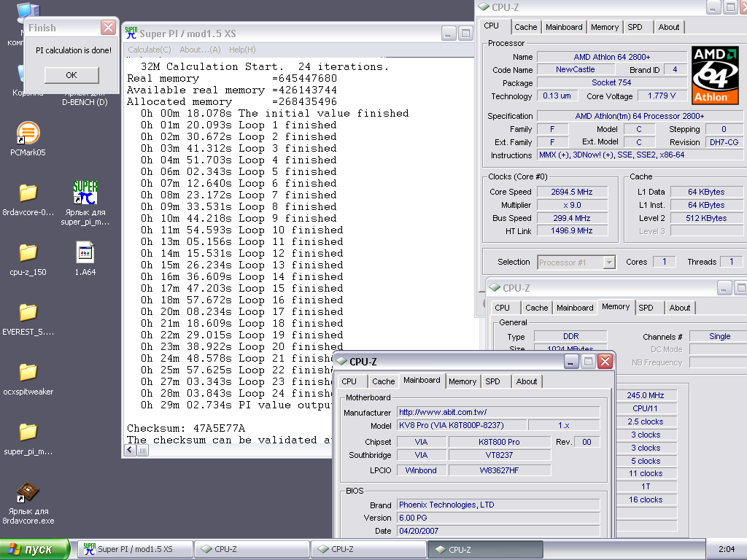
Task: Click the BIOS date 04/20/2007 field
Action: coord(498,531)
